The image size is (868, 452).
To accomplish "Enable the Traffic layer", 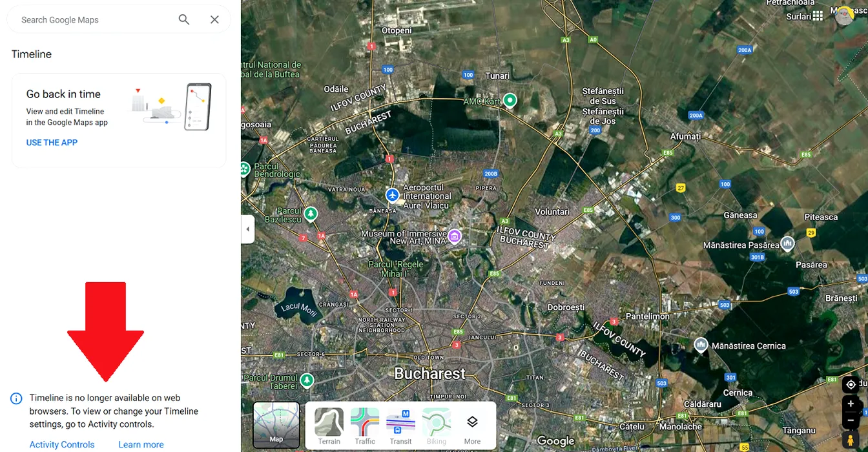I will tap(365, 427).
